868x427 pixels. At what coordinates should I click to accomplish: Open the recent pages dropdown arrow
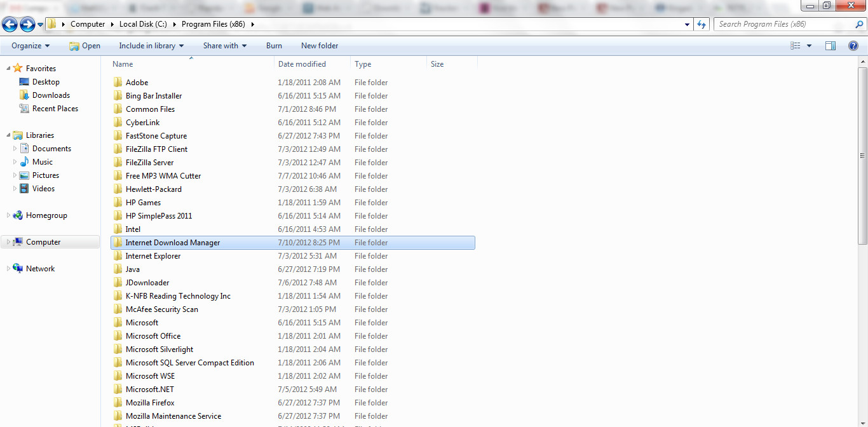(x=41, y=25)
